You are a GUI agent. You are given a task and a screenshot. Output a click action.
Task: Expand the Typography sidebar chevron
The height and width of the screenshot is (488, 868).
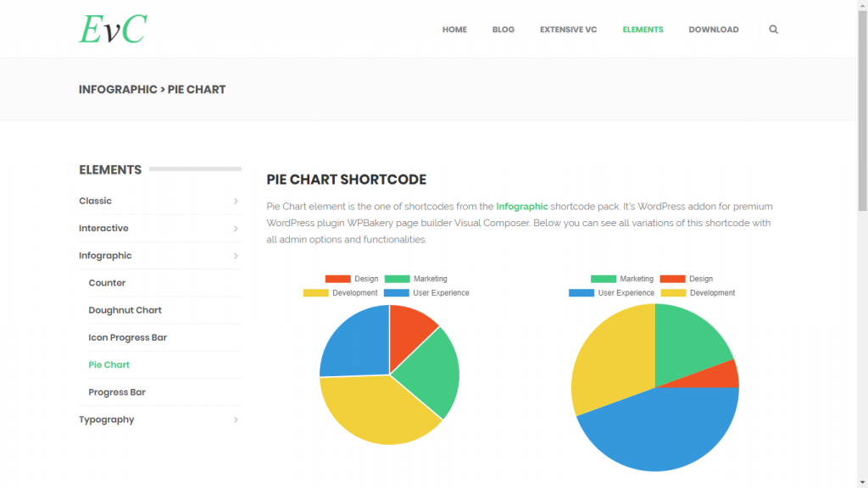tap(236, 420)
